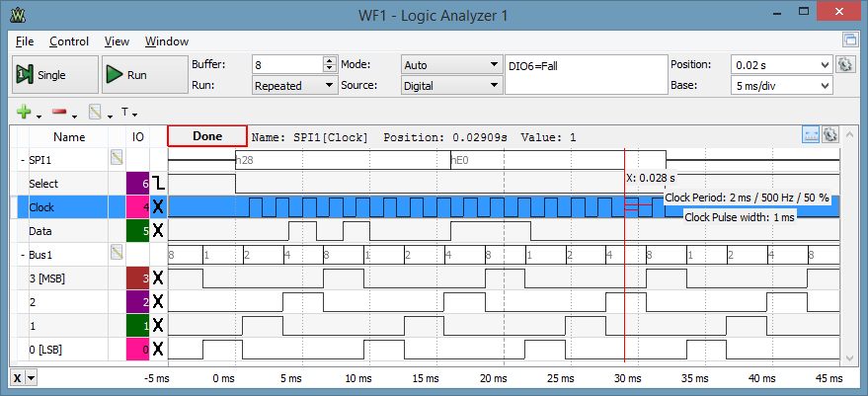Open the Mode dropdown showing Auto

coord(451,65)
